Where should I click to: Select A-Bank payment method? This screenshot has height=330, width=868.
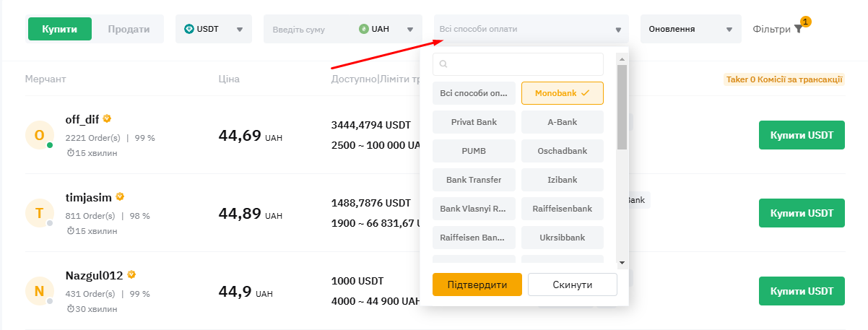[x=563, y=122]
